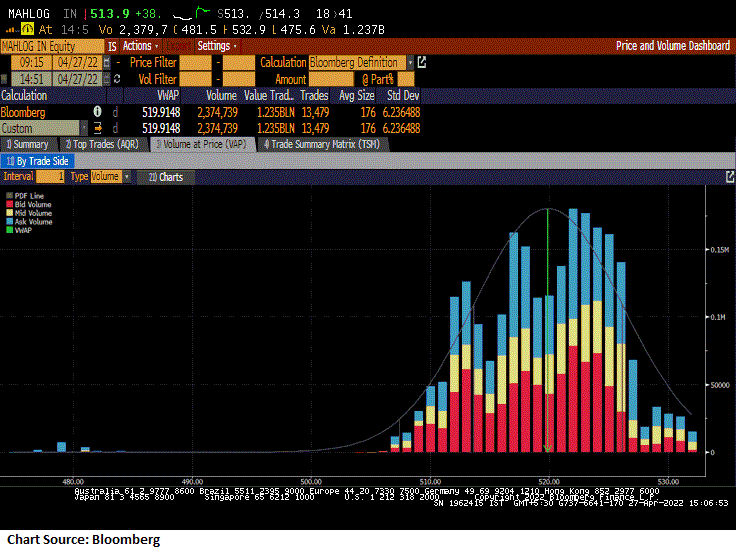Toggle Ask Volume legend series
Screen dimensions: 736x554
pyautogui.click(x=30, y=221)
